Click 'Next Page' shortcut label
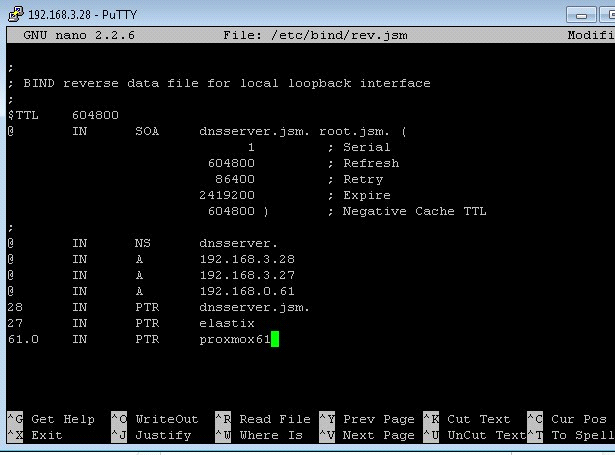The width and height of the screenshot is (615, 455). coord(378,435)
